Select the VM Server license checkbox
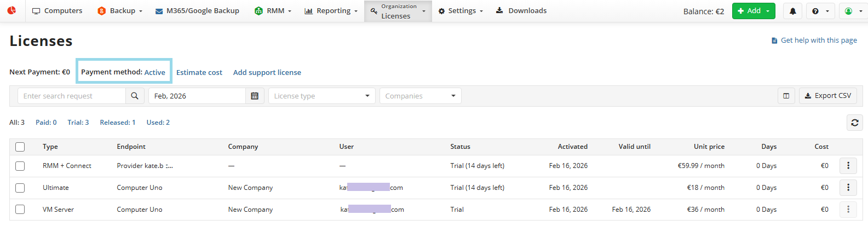Screen dimensions: 868x226 (x=20, y=210)
